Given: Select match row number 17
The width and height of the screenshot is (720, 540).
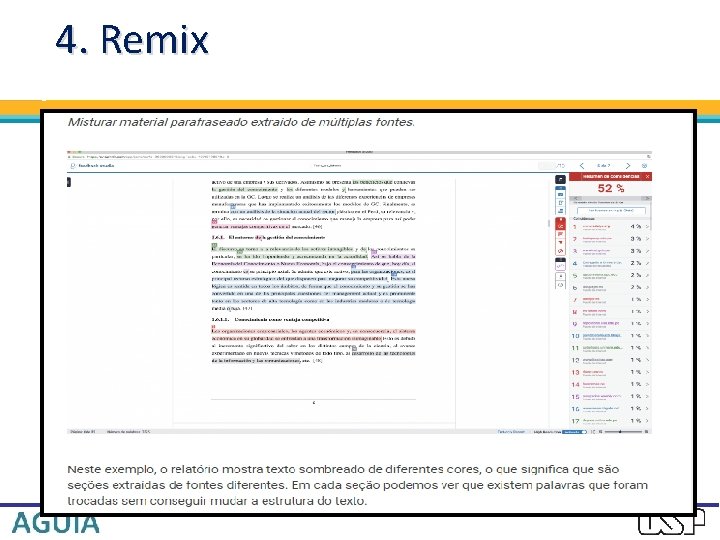Looking at the screenshot, I should click(x=611, y=421).
